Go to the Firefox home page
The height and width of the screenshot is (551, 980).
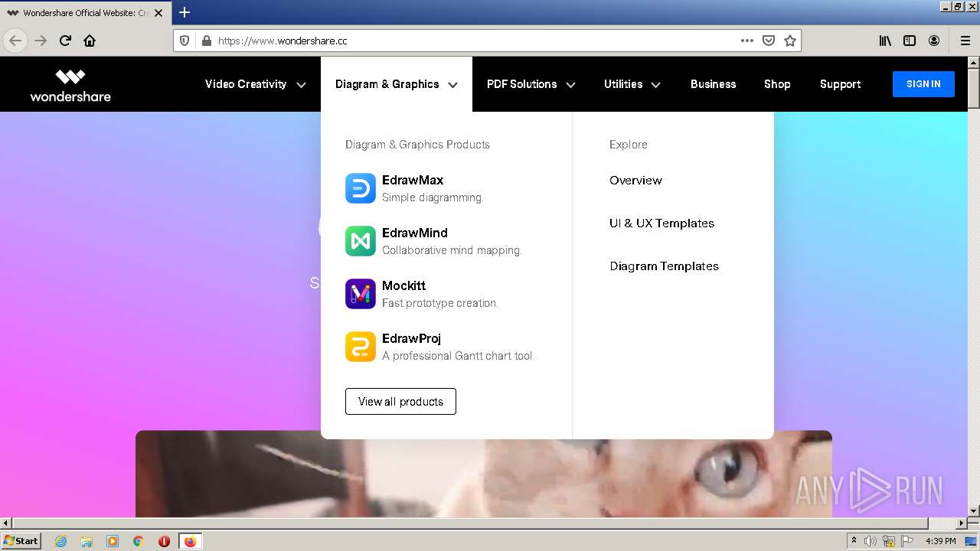click(90, 41)
